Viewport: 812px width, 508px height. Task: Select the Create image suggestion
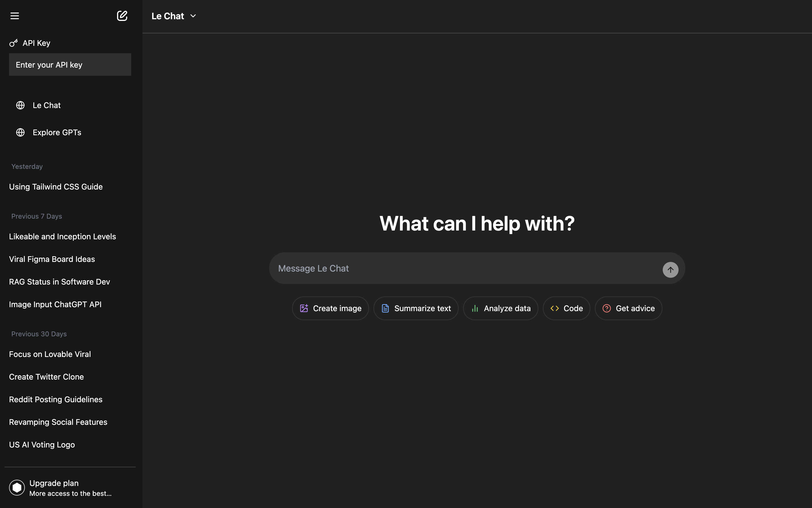coord(331,308)
